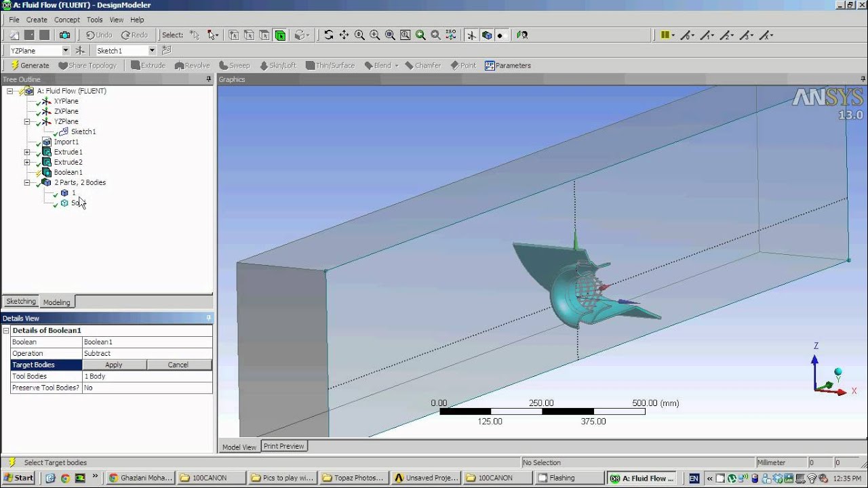Open the Create menu

(37, 20)
